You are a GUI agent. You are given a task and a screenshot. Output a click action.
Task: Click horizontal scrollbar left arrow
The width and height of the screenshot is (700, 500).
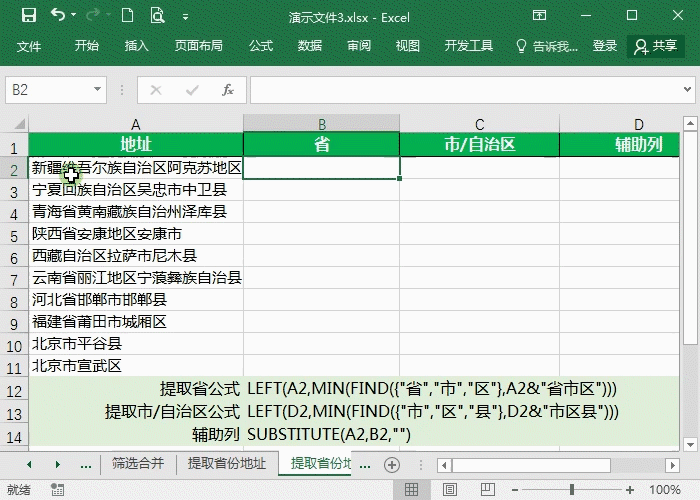pos(444,465)
